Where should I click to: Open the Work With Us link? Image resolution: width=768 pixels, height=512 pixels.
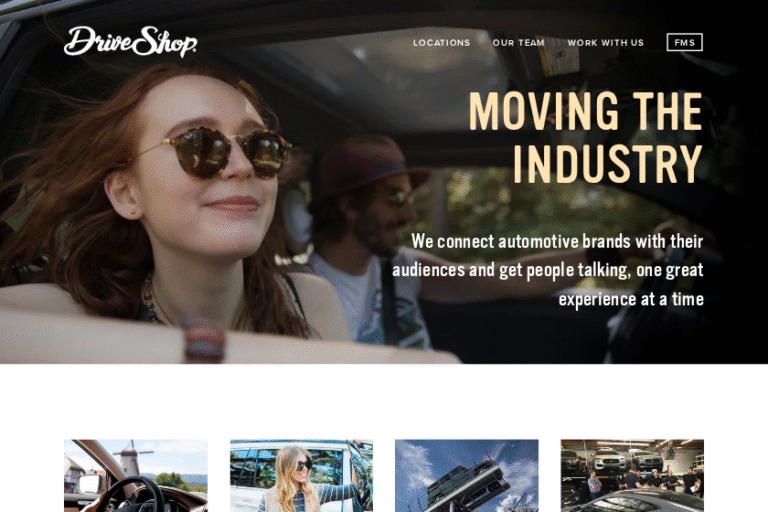[x=605, y=43]
